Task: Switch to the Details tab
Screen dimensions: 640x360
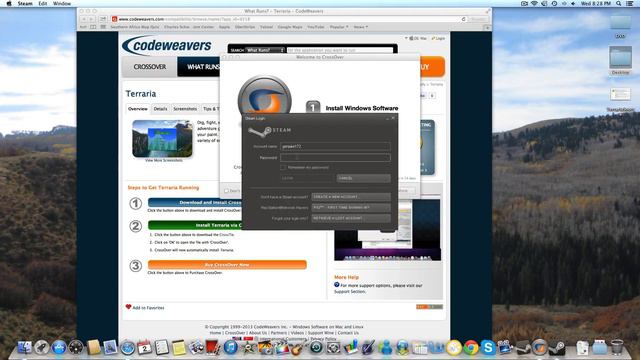Action: point(160,109)
